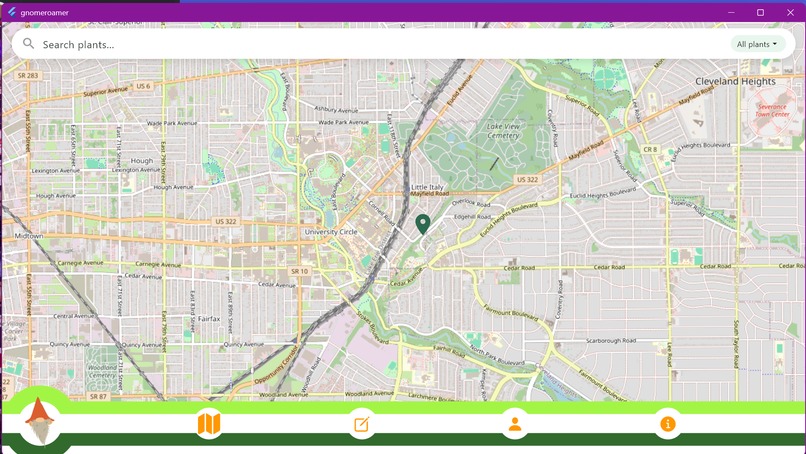Click the green plant location pin
Image resolution: width=806 pixels, height=454 pixels.
tap(423, 224)
